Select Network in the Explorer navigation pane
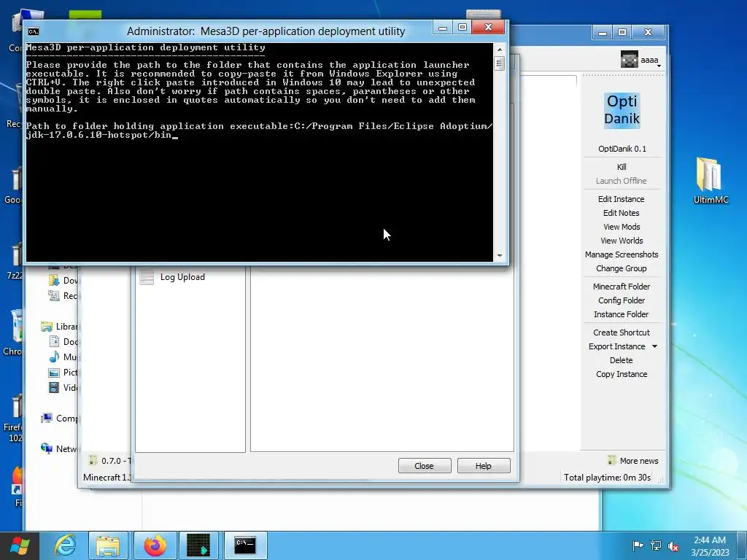 [x=61, y=448]
